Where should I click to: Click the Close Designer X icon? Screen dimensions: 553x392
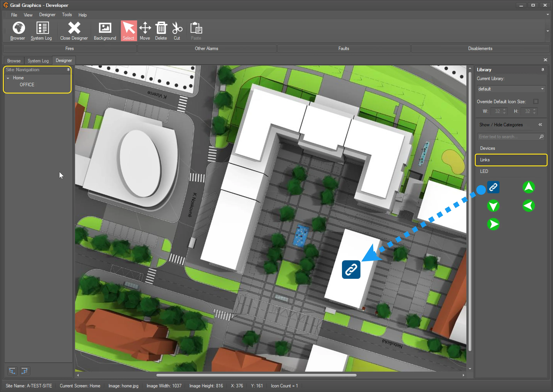click(x=74, y=28)
